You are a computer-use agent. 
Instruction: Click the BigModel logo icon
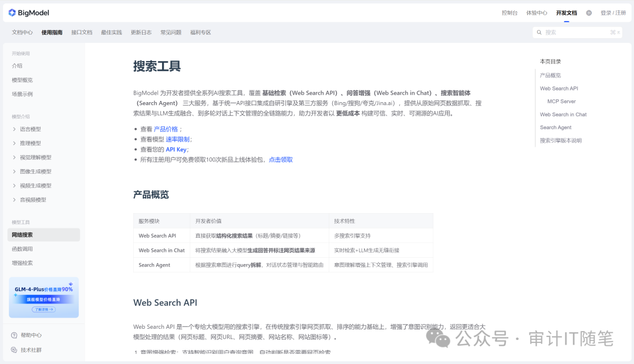(12, 12)
